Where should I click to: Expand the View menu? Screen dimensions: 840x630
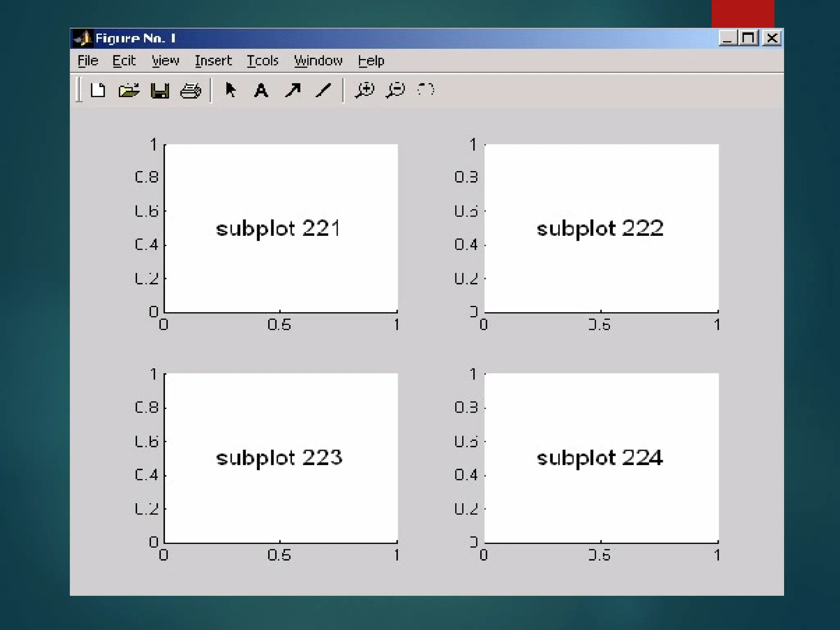pos(165,61)
